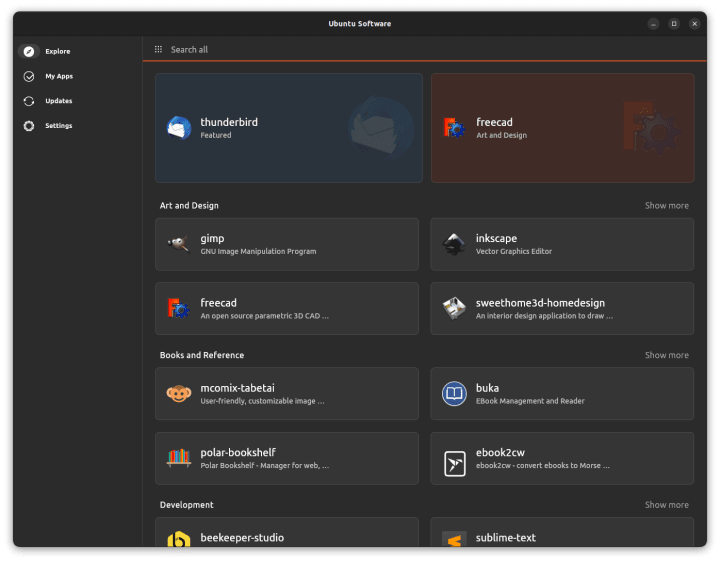
Task: Open the category grid icon beside search
Action: (x=158, y=49)
